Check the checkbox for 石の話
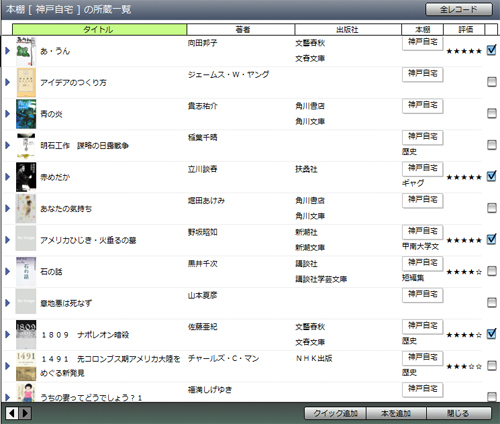Image resolution: width=500 pixels, height=424 pixels. click(492, 271)
